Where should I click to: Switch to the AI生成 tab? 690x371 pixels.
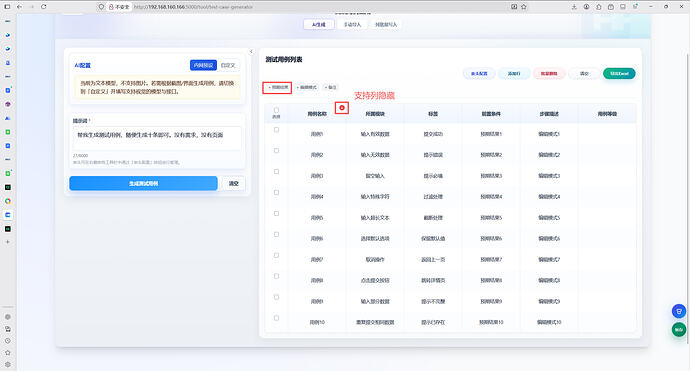[x=319, y=25]
